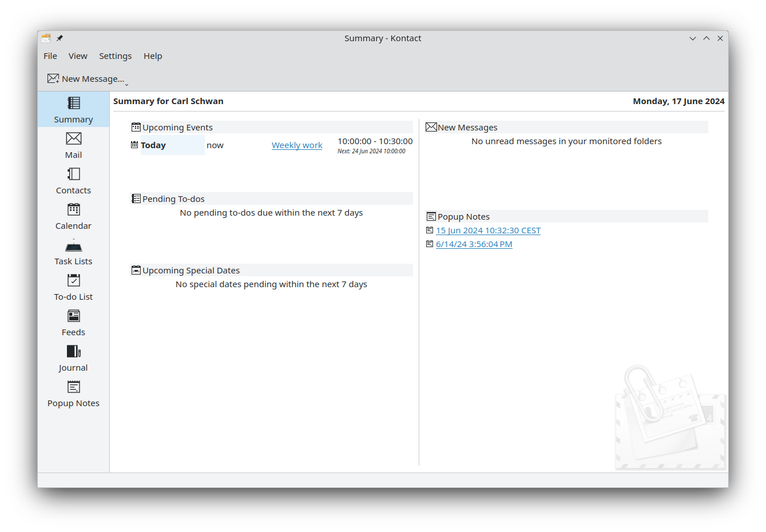Click the Upcoming Events calendar icon

click(136, 126)
